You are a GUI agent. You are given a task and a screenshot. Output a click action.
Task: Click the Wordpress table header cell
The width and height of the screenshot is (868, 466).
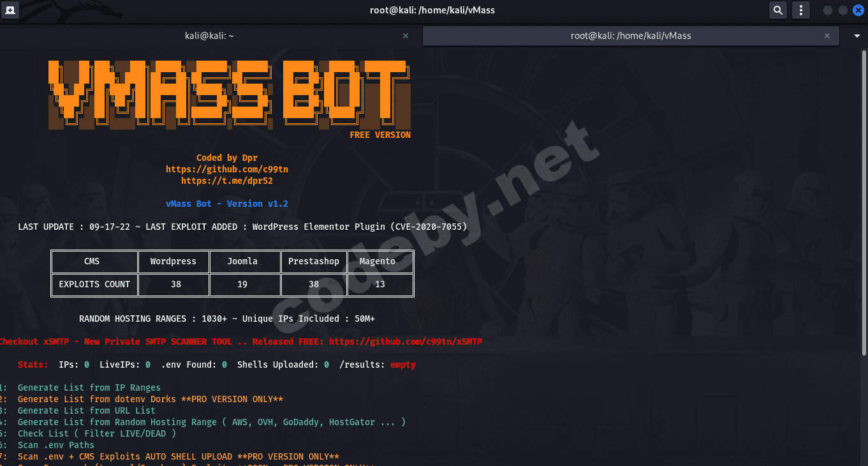pyautogui.click(x=173, y=261)
